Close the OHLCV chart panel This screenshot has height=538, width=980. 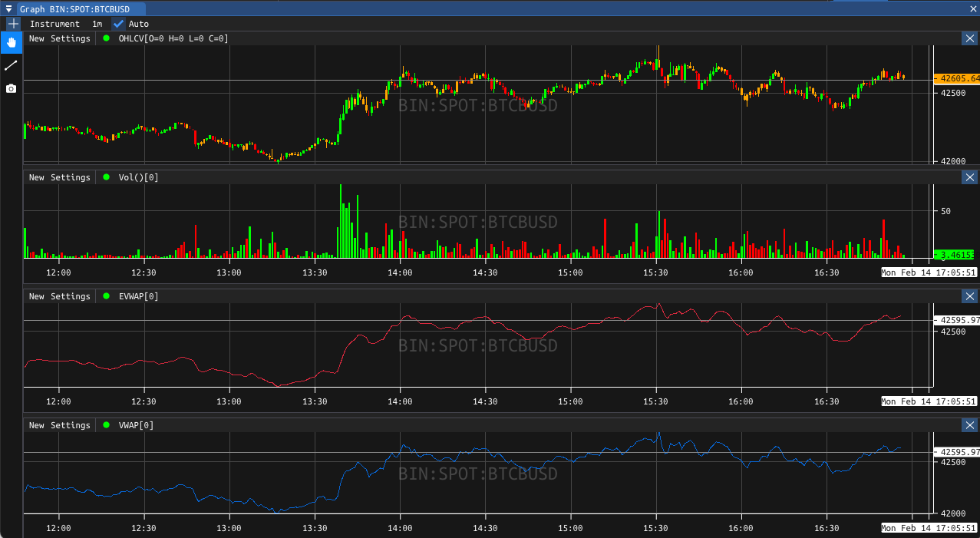970,38
